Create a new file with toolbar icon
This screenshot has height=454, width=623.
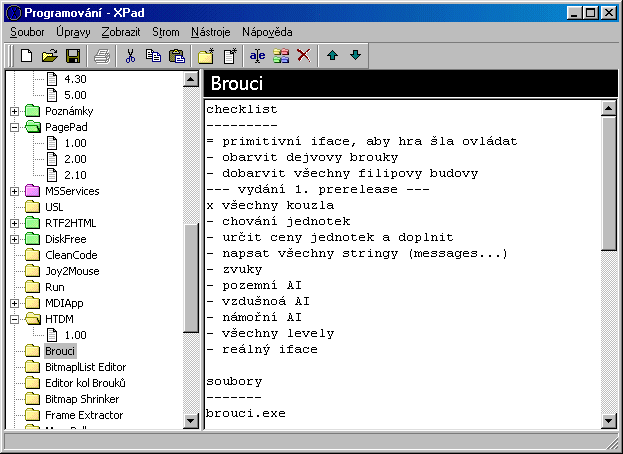[x=26, y=56]
